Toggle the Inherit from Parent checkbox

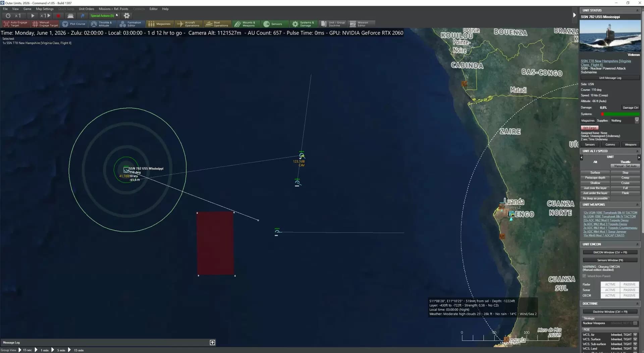(584, 276)
